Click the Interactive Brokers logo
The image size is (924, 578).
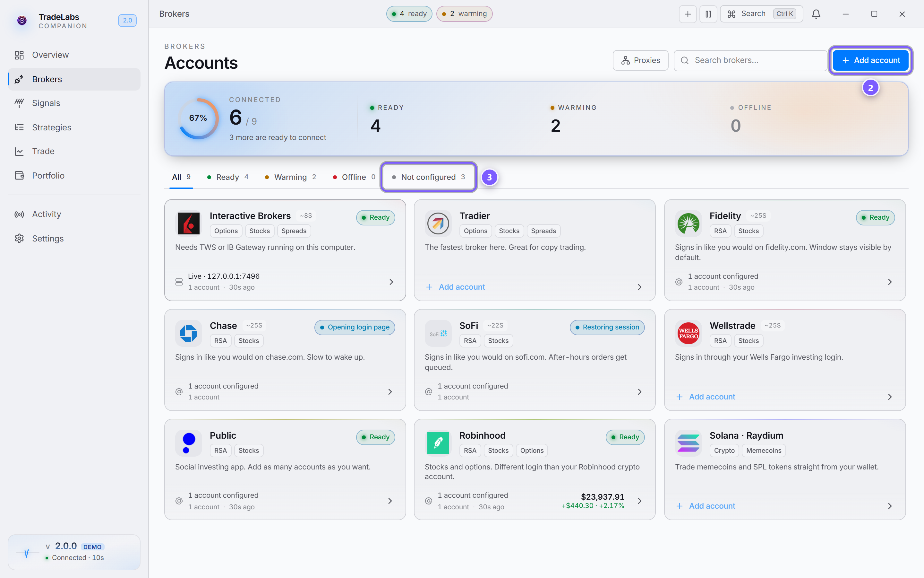click(189, 223)
